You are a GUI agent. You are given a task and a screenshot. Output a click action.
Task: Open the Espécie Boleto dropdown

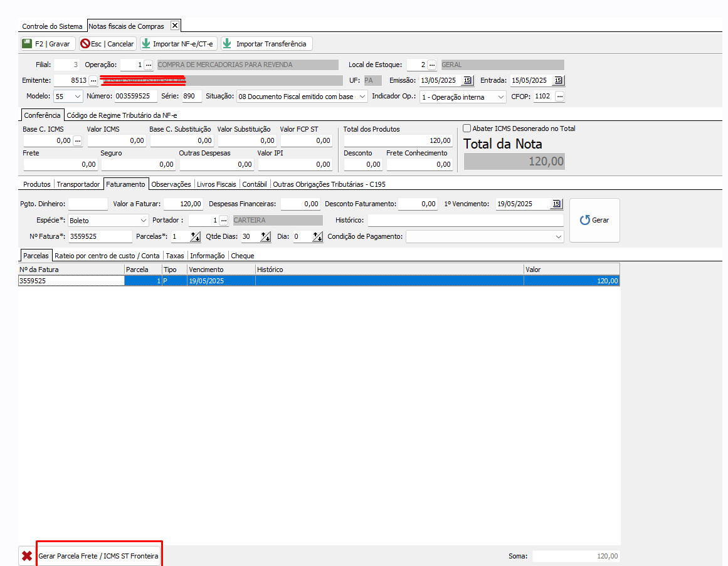coord(142,221)
